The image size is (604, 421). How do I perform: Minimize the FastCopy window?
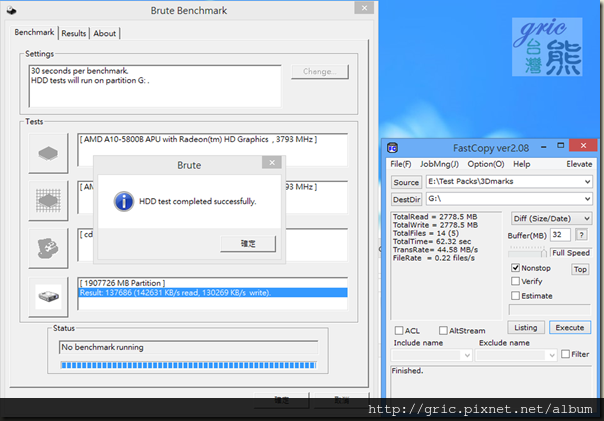544,147
